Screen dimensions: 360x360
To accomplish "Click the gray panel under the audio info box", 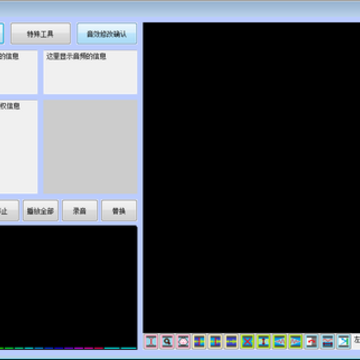I will click(x=90, y=147).
